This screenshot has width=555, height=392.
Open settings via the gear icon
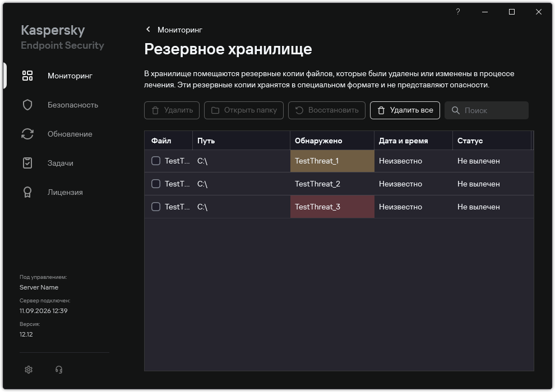[29, 370]
